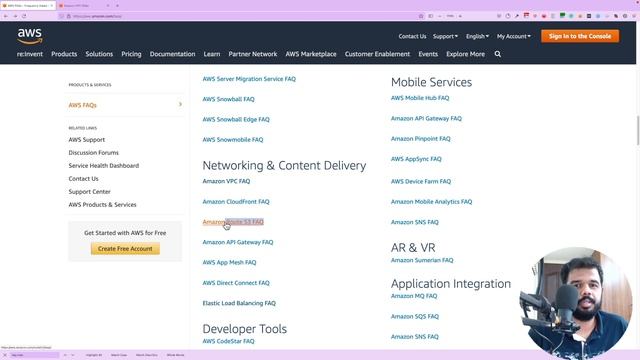Viewport: 640px width, 360px height.
Task: Open the highlighted Amazon Route 53 FAQ link
Action: tap(233, 222)
